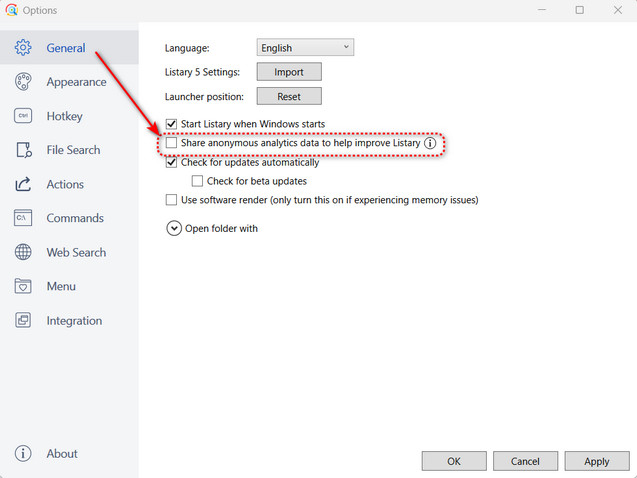The height and width of the screenshot is (478, 637).
Task: Click the Actions arrow icon
Action: point(23,184)
